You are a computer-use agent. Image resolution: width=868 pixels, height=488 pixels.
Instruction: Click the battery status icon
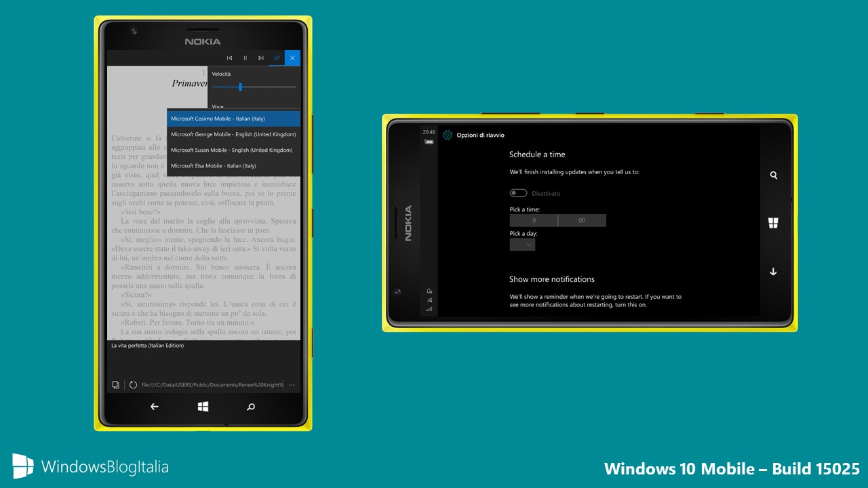point(429,142)
